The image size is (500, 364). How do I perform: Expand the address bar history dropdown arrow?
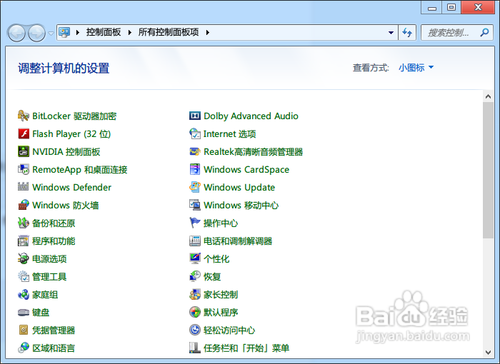coord(391,33)
